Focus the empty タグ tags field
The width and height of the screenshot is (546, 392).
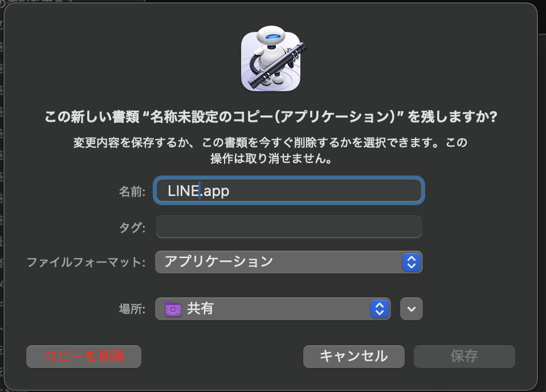coord(288,227)
